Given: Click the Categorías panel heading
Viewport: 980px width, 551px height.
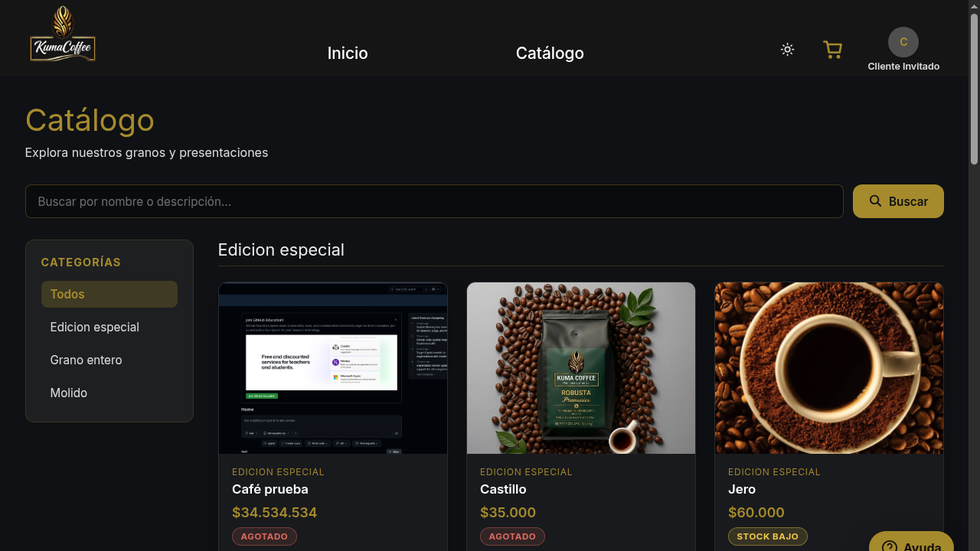Looking at the screenshot, I should 81,262.
